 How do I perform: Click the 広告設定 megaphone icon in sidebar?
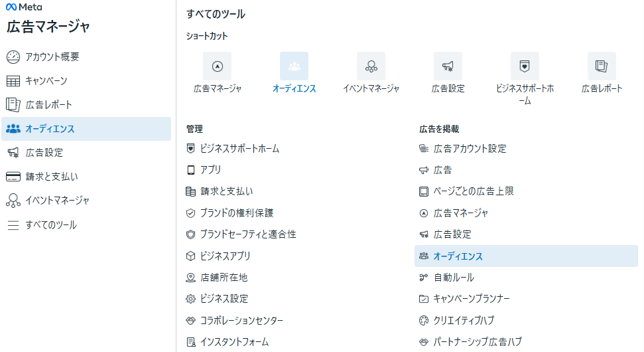coord(13,153)
